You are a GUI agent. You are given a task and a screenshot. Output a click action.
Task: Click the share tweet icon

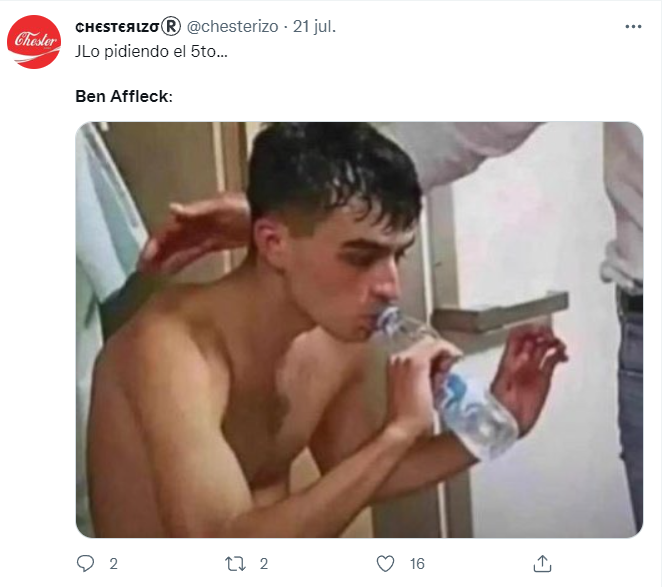(542, 563)
